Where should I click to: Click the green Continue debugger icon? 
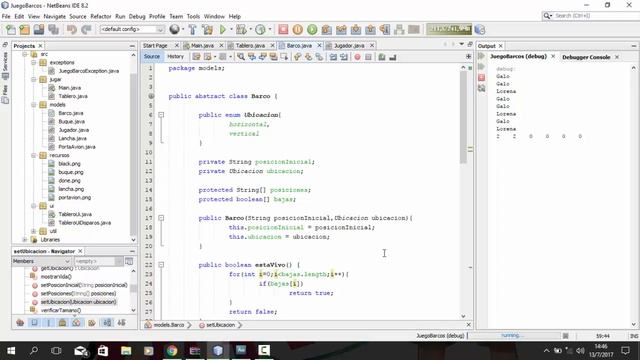pos(312,29)
